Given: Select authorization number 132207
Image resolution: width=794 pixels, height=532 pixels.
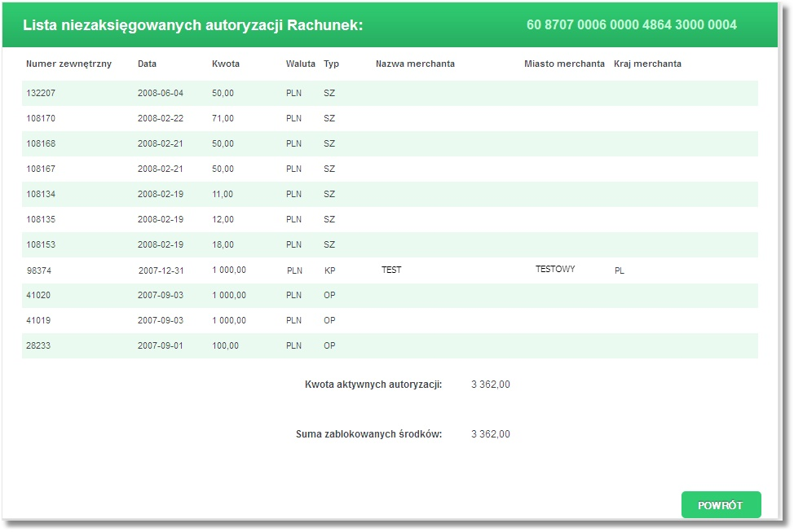Looking at the screenshot, I should click(41, 93).
